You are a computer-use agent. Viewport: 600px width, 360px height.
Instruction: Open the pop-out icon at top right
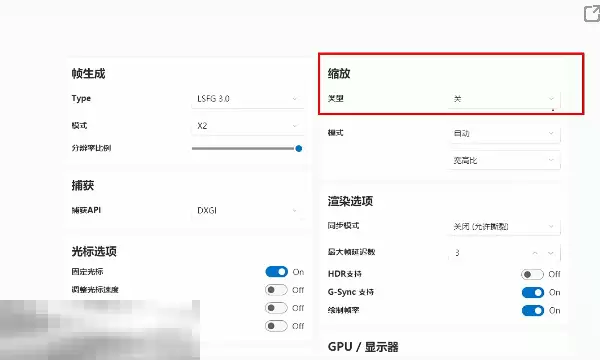(x=592, y=14)
